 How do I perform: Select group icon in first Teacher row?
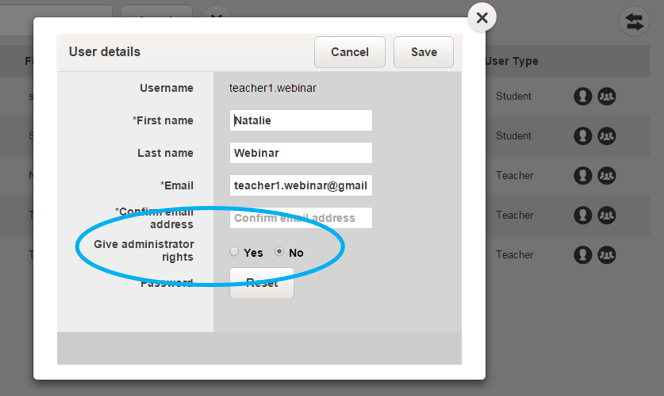(x=606, y=175)
